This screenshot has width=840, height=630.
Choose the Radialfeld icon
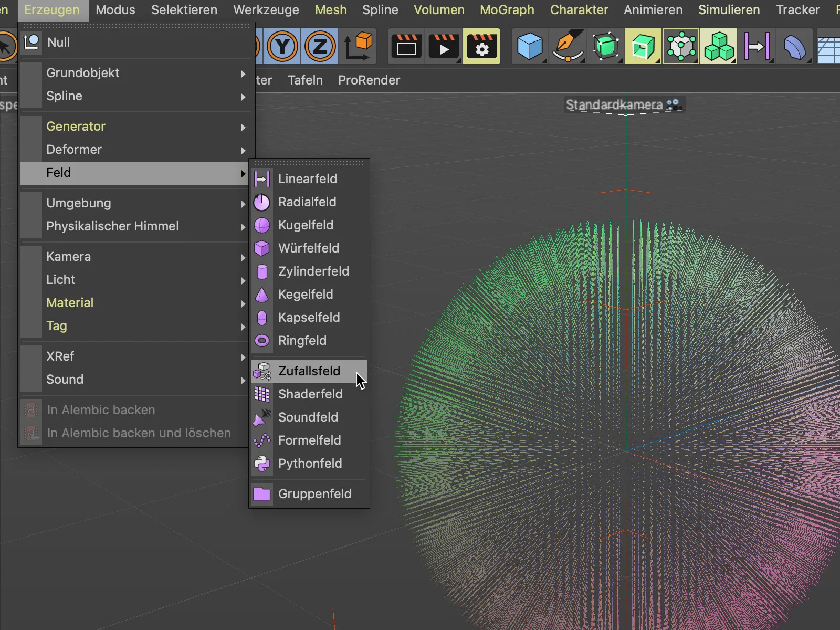262,202
